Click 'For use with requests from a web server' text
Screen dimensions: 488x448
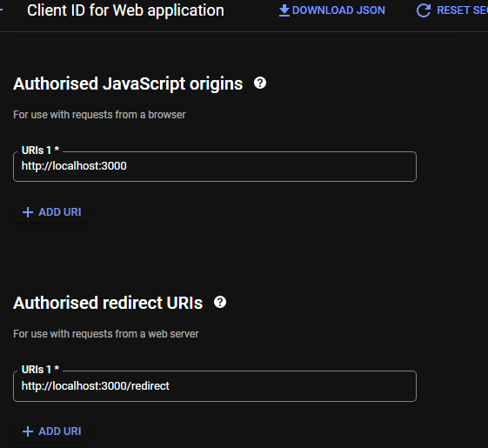tap(106, 334)
